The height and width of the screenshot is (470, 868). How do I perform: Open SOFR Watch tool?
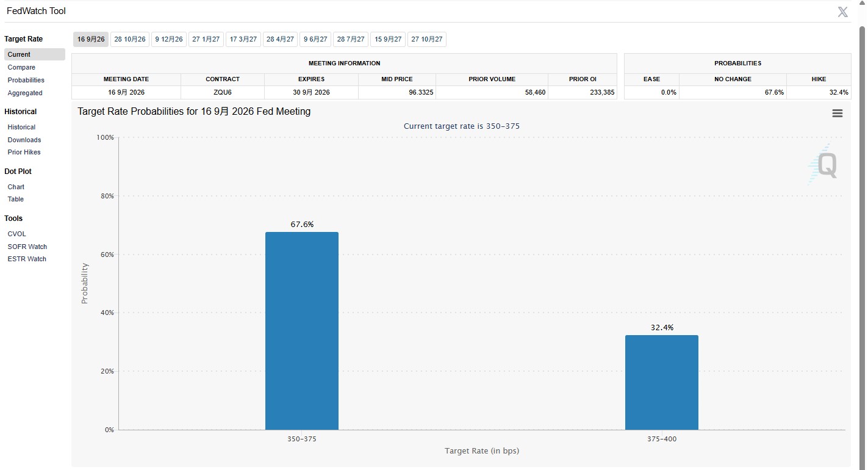[27, 247]
